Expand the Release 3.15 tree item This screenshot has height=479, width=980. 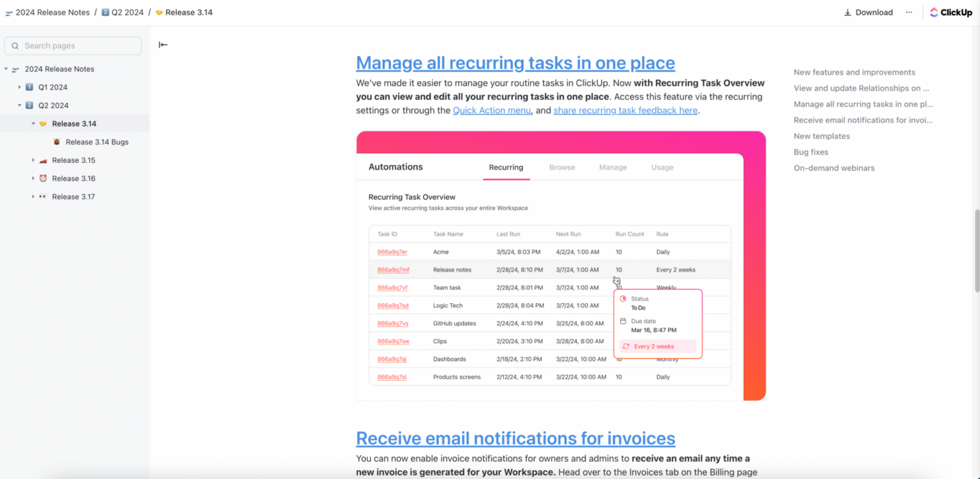[x=33, y=160]
